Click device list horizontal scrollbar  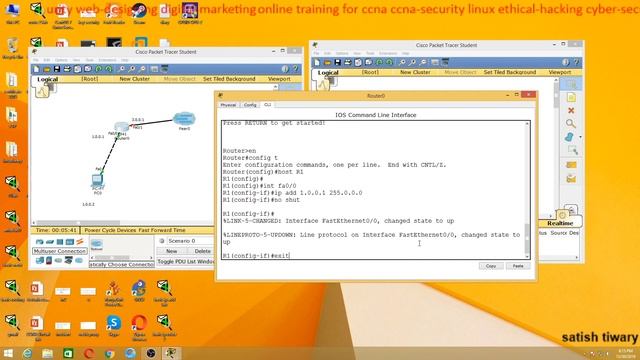tap(121, 258)
